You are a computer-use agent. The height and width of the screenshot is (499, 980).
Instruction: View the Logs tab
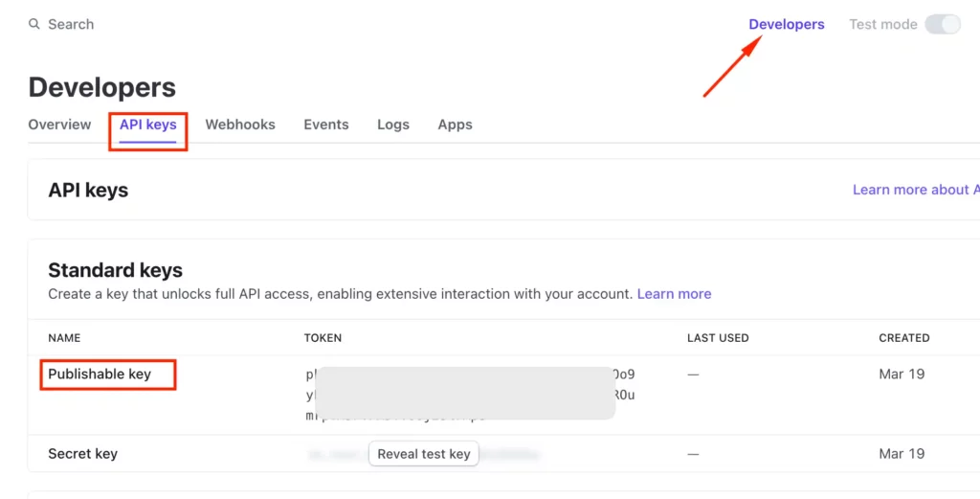(393, 125)
